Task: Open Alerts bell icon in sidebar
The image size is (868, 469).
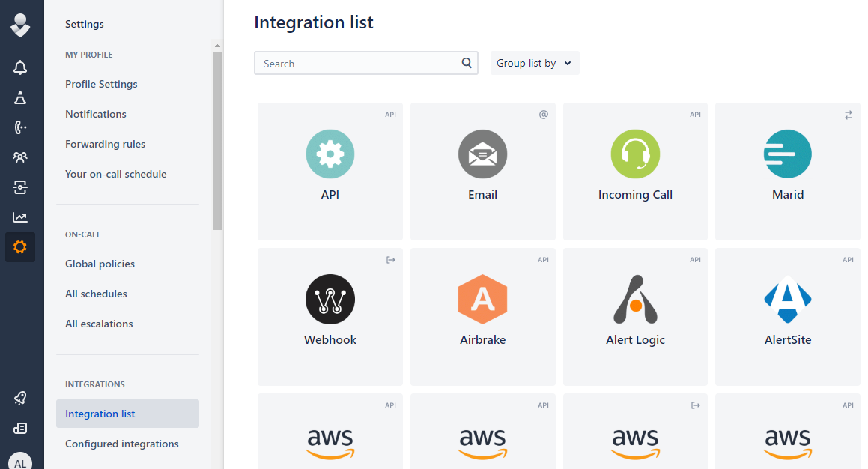Action: coord(20,67)
